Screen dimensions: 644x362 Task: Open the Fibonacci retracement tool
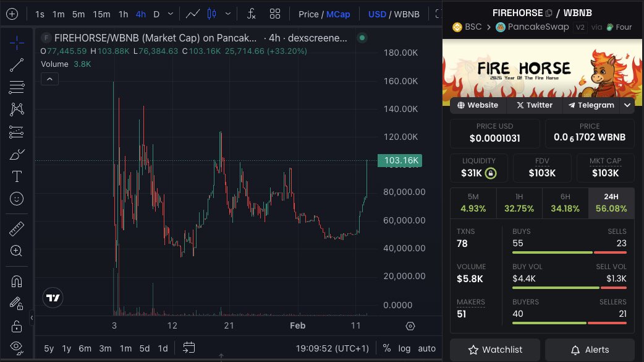click(x=17, y=87)
